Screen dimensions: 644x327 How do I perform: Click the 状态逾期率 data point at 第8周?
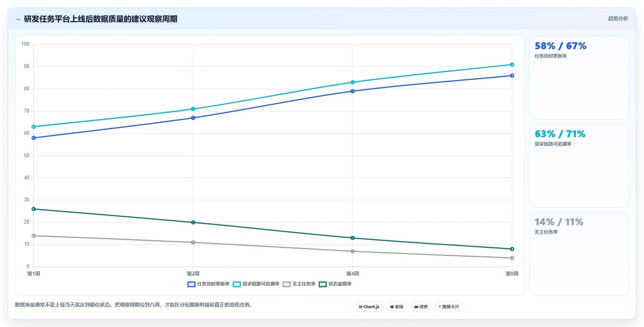click(512, 249)
